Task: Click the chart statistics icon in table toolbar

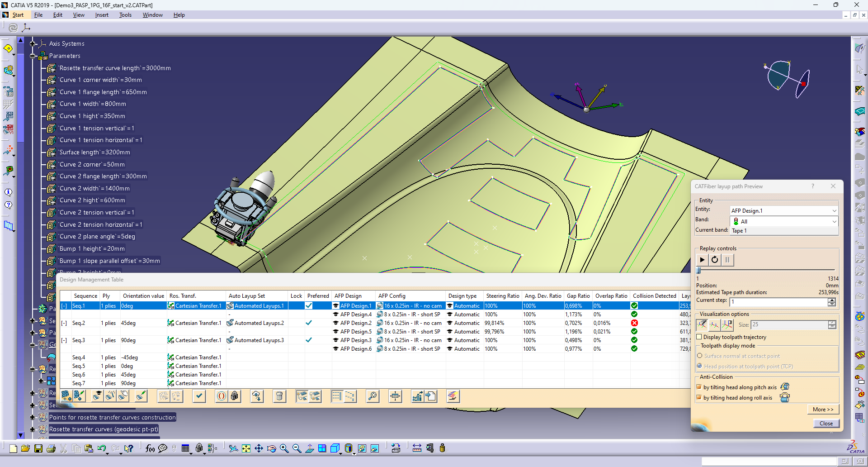Action: [417, 396]
